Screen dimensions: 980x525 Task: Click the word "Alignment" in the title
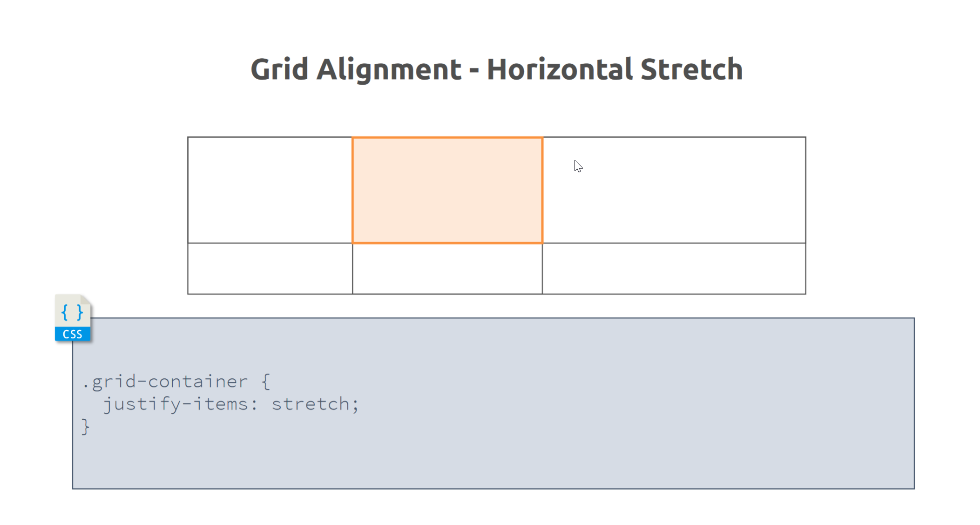click(389, 69)
